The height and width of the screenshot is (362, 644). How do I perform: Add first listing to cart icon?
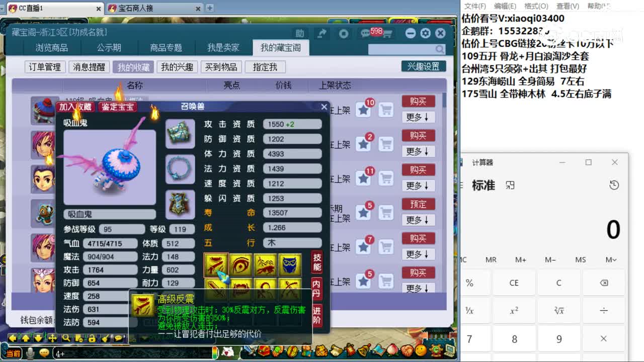click(386, 110)
